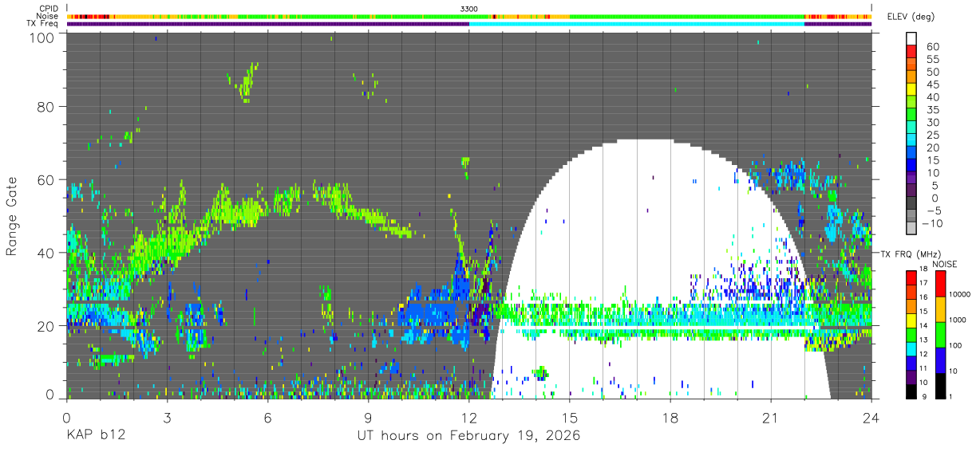The height and width of the screenshot is (452, 980).
Task: Click the 60 label on Range Gate axis
Action: [x=46, y=181]
